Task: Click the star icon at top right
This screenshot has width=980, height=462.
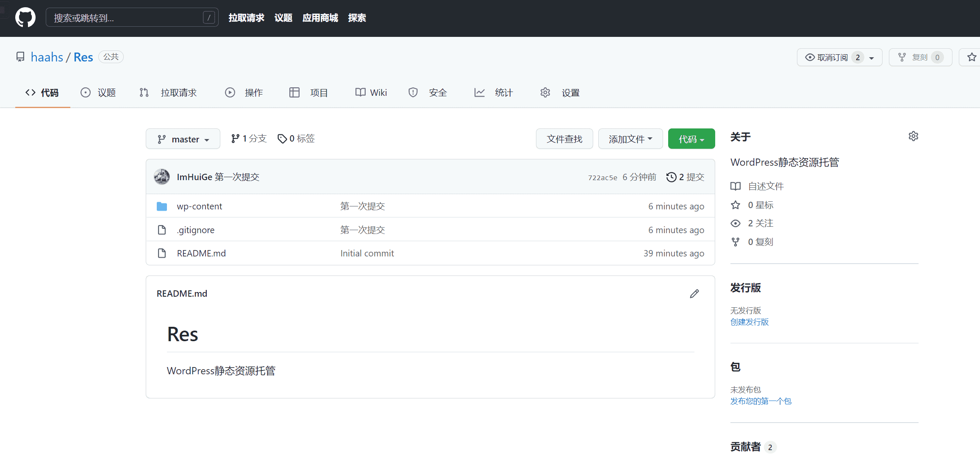Action: coord(972,57)
